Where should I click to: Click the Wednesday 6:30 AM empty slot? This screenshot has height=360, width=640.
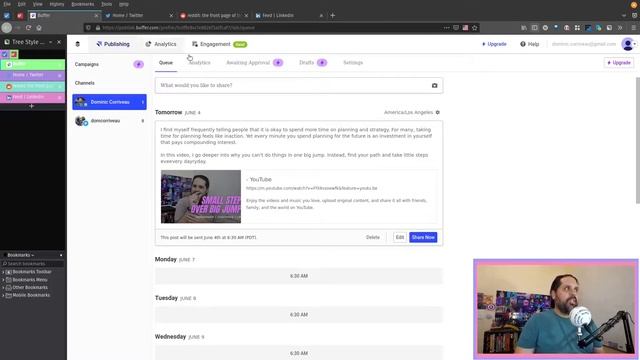(299, 353)
